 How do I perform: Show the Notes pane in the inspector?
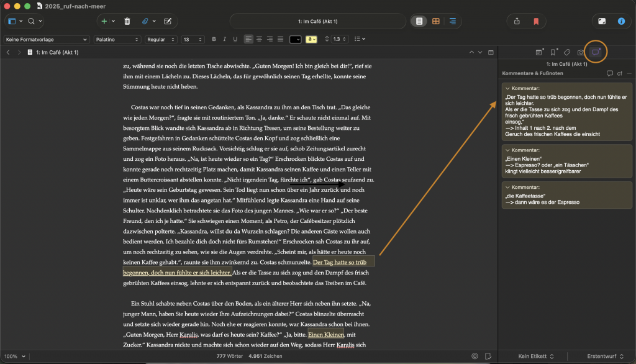(x=538, y=52)
